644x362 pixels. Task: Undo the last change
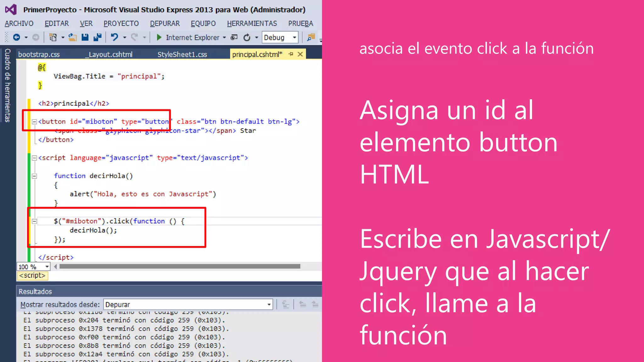click(x=114, y=37)
